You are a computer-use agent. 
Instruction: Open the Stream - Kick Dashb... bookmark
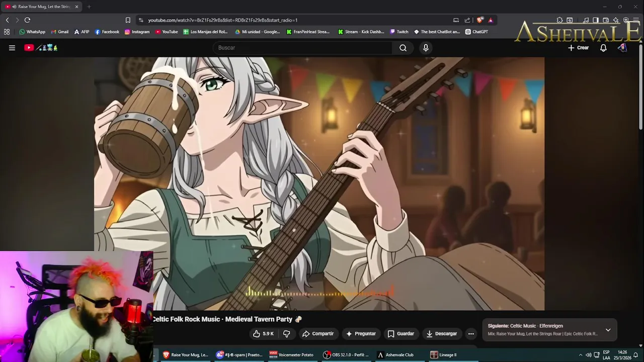[361, 32]
